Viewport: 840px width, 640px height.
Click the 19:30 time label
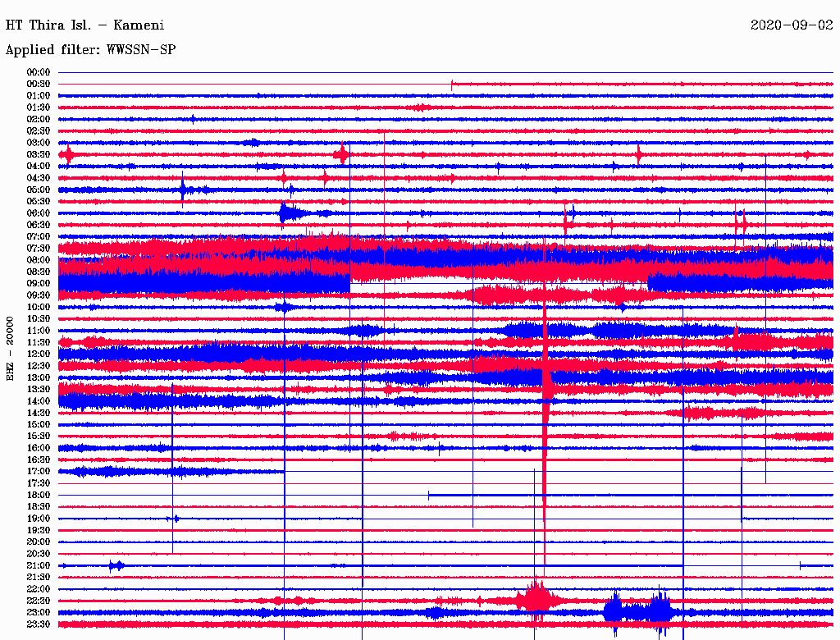pos(39,531)
